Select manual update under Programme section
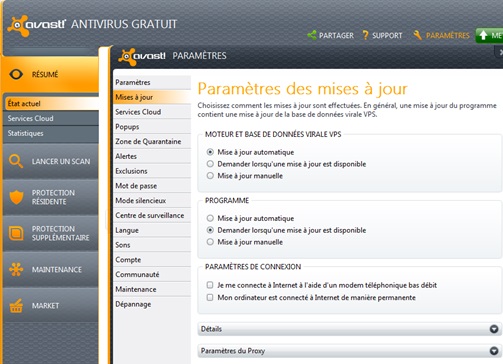 tap(210, 242)
